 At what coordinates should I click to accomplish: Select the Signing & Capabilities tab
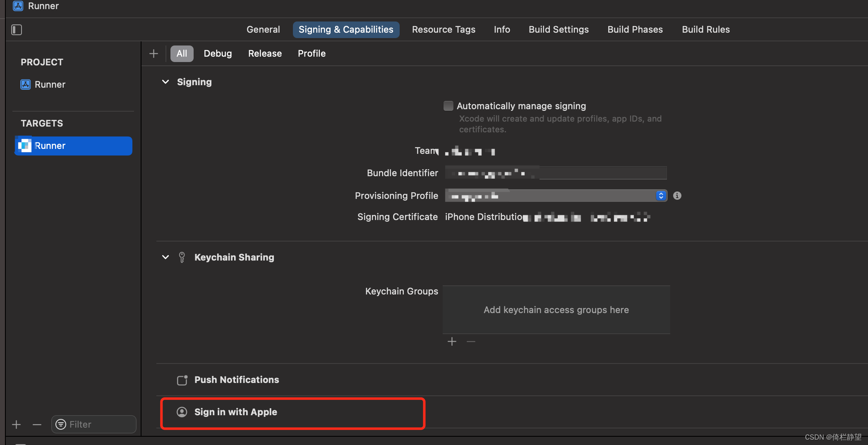[346, 30]
